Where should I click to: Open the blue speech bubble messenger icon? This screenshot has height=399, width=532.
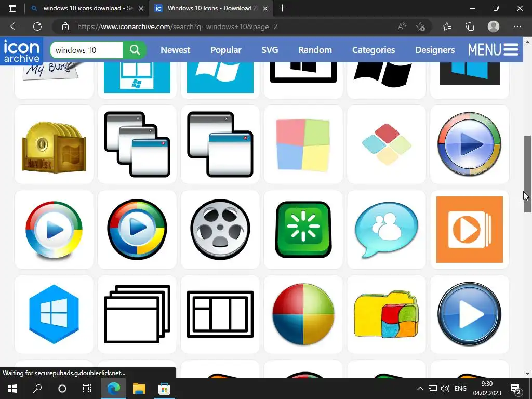pos(387,230)
